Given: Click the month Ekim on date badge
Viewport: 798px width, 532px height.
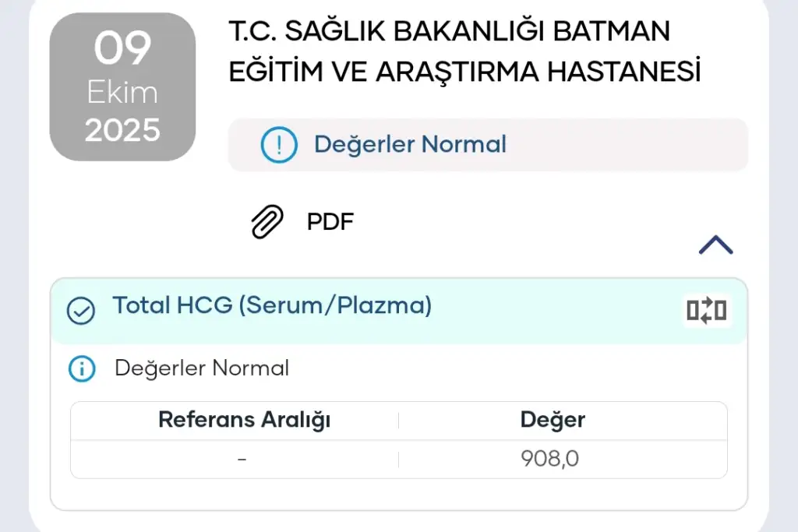Looking at the screenshot, I should pyautogui.click(x=122, y=93).
